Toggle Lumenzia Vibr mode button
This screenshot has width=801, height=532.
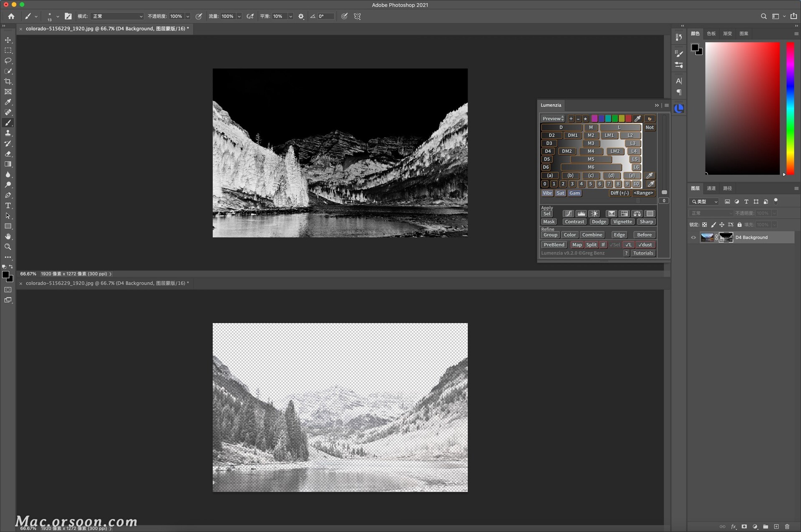[x=547, y=193]
